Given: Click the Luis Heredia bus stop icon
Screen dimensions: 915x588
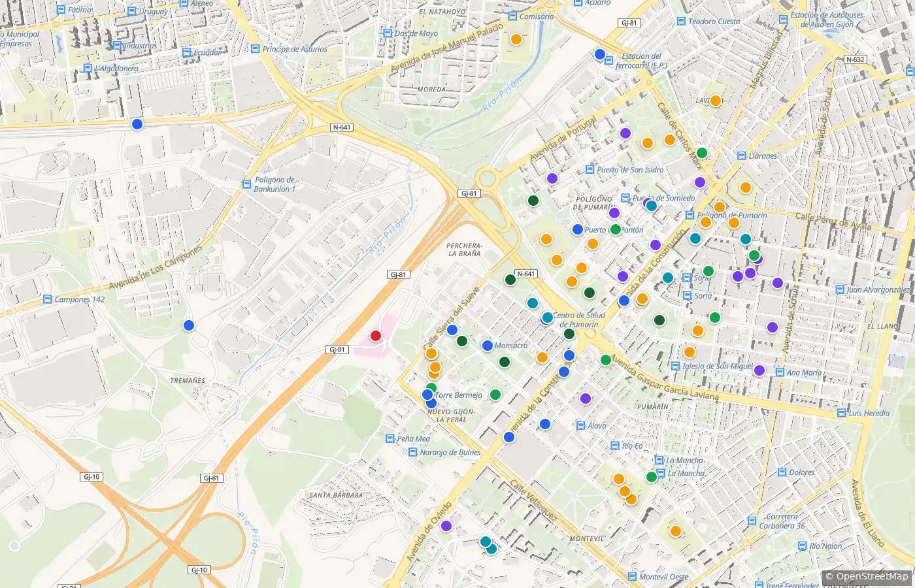Looking at the screenshot, I should tap(842, 413).
